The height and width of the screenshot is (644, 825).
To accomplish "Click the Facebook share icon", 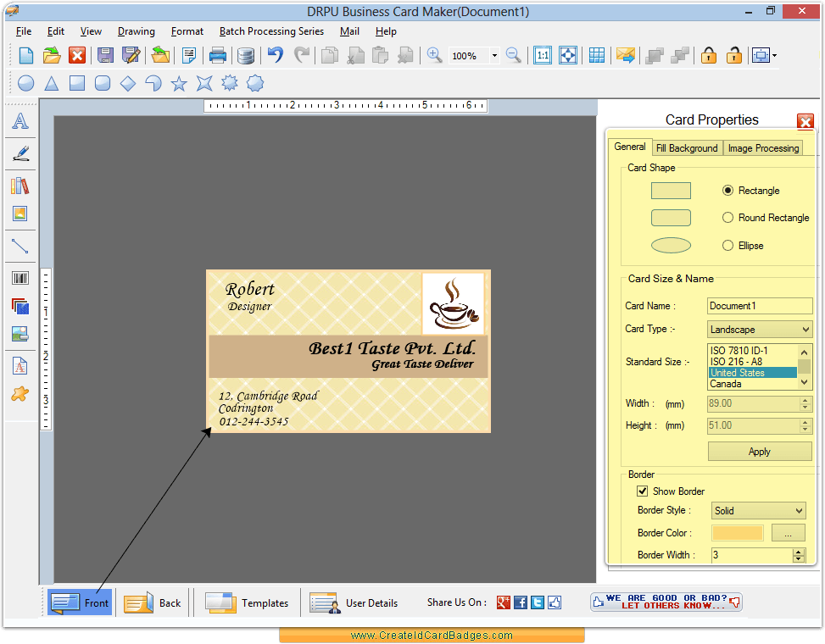I will point(521,602).
